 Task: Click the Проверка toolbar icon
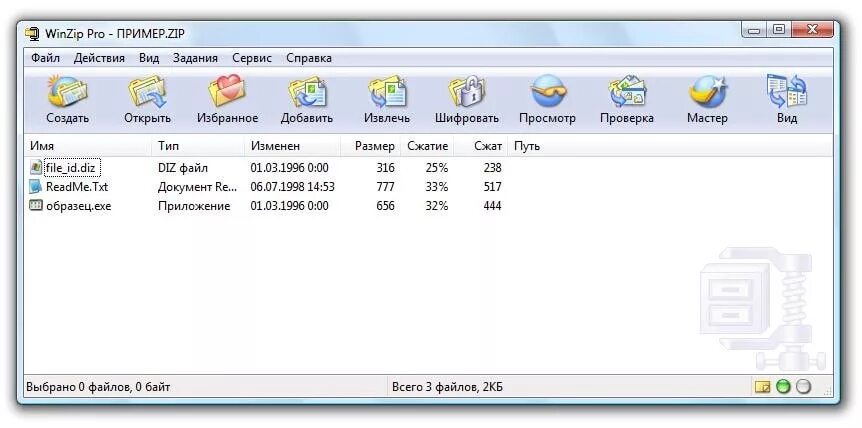tap(627, 91)
